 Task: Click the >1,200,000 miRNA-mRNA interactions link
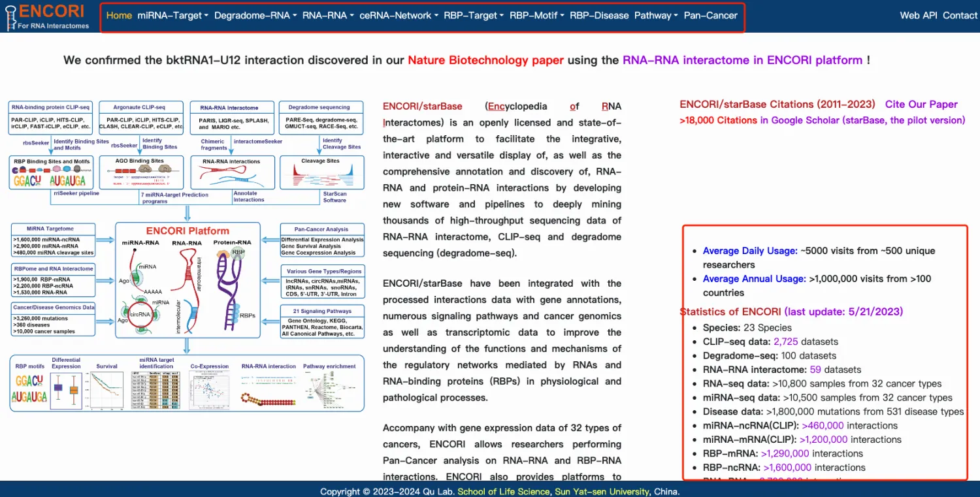click(x=823, y=440)
